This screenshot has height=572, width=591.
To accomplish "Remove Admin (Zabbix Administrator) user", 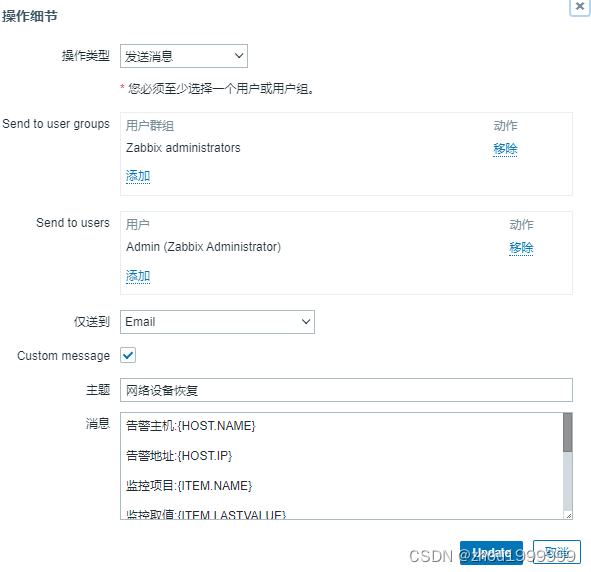I will tap(521, 248).
